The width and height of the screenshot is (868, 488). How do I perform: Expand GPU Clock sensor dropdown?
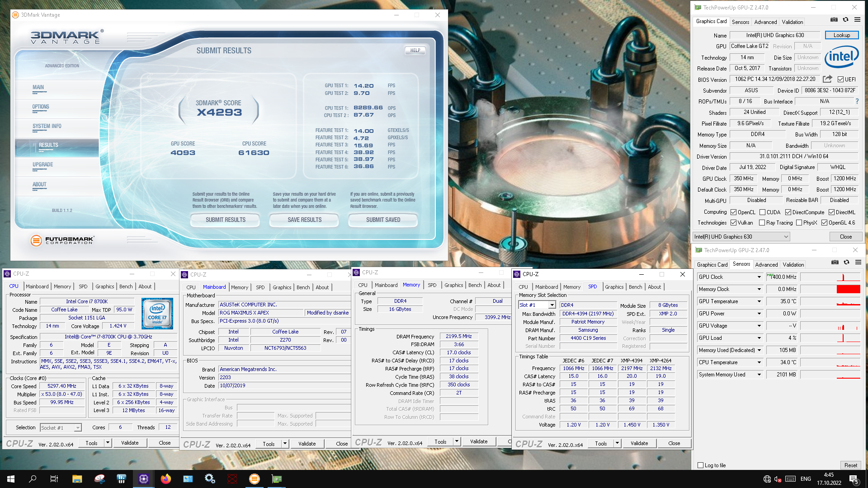[759, 277]
